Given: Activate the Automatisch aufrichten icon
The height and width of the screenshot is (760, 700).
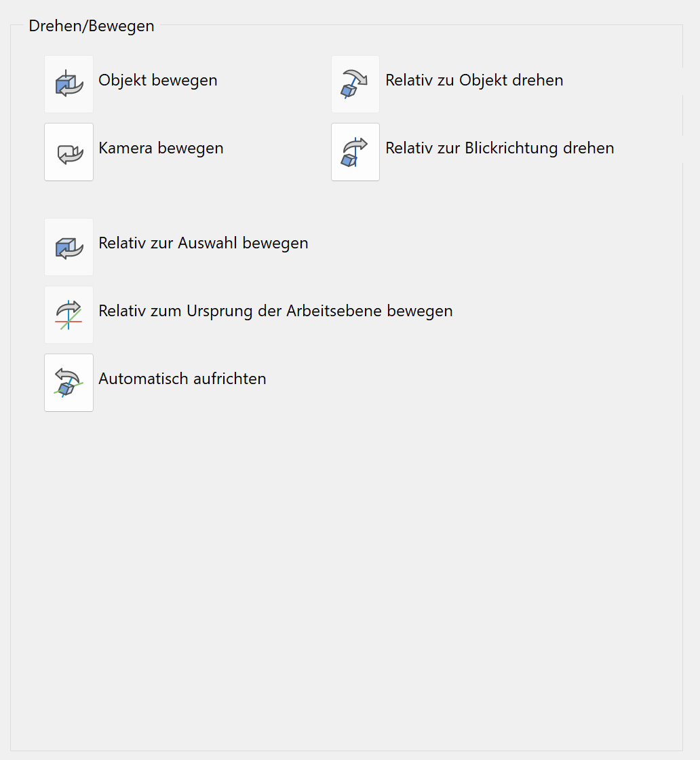Looking at the screenshot, I should [x=69, y=382].
